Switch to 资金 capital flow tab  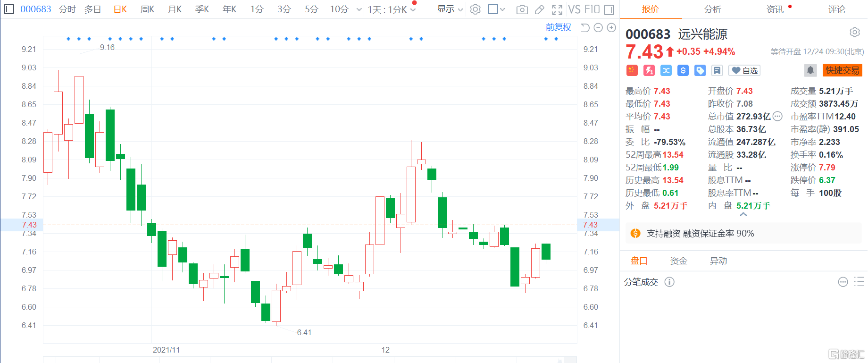click(679, 261)
